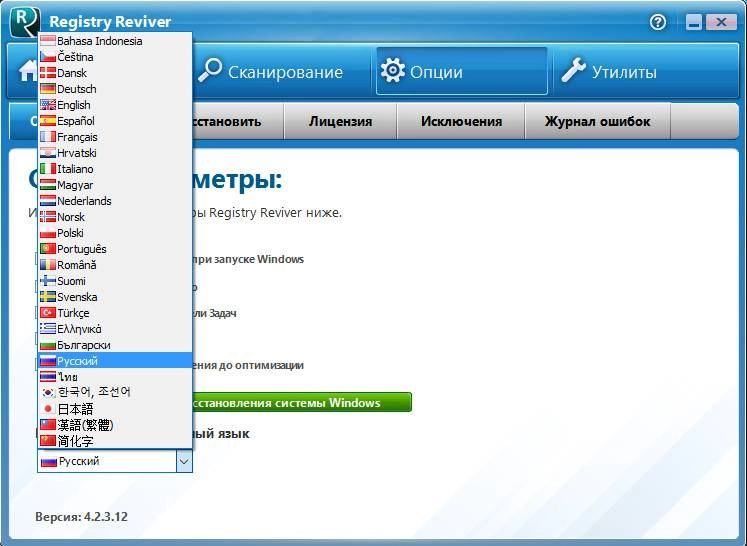
Task: Click the Dutch flag icon
Action: (x=48, y=201)
